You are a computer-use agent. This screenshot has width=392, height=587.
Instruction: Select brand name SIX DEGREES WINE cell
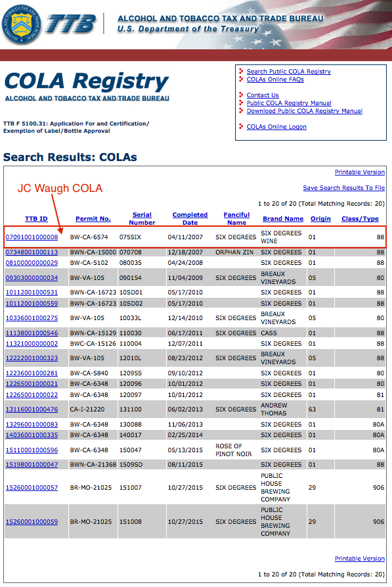(x=281, y=237)
